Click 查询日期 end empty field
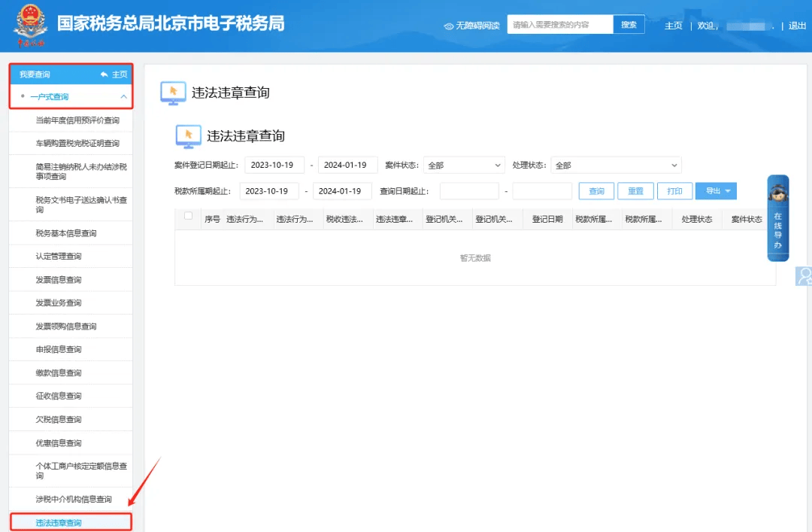Screen dimensions: 812x532 tap(542, 191)
